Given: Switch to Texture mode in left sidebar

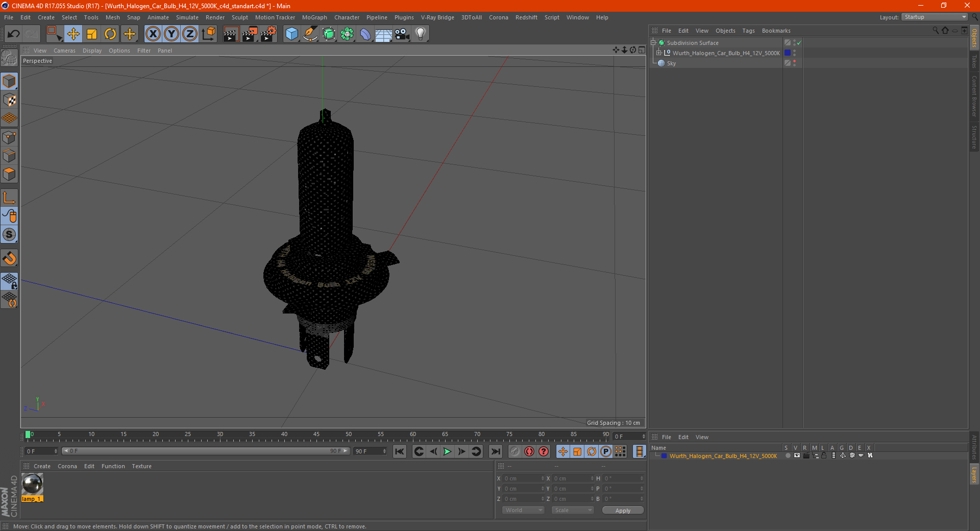Looking at the screenshot, I should click(x=9, y=100).
